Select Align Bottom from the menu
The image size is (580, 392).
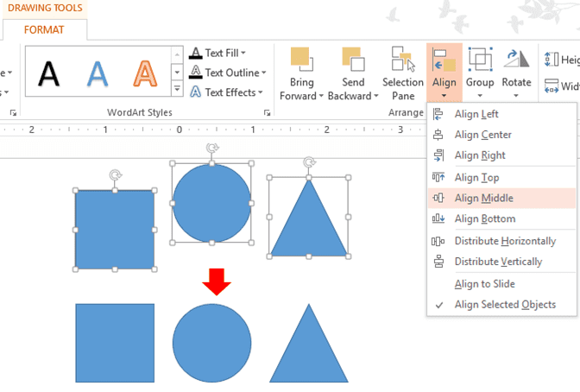(501, 218)
